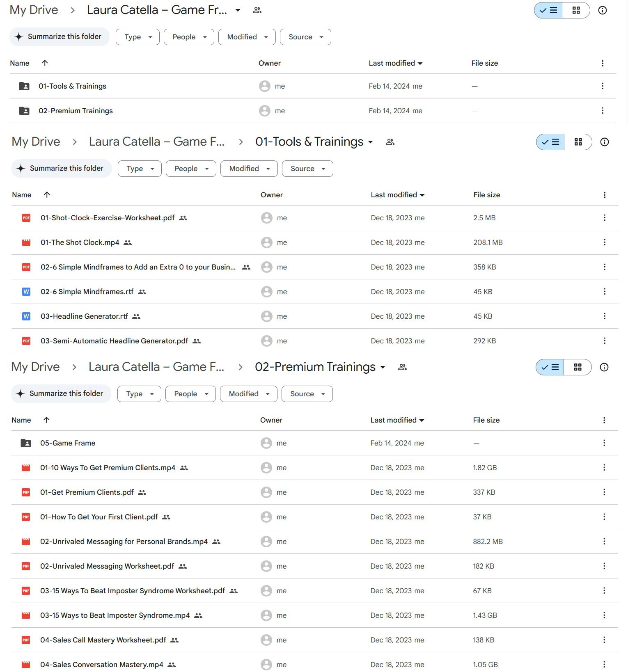Open the 02-Premium Trainings folder row
The width and height of the screenshot is (628, 672).
[x=313, y=111]
